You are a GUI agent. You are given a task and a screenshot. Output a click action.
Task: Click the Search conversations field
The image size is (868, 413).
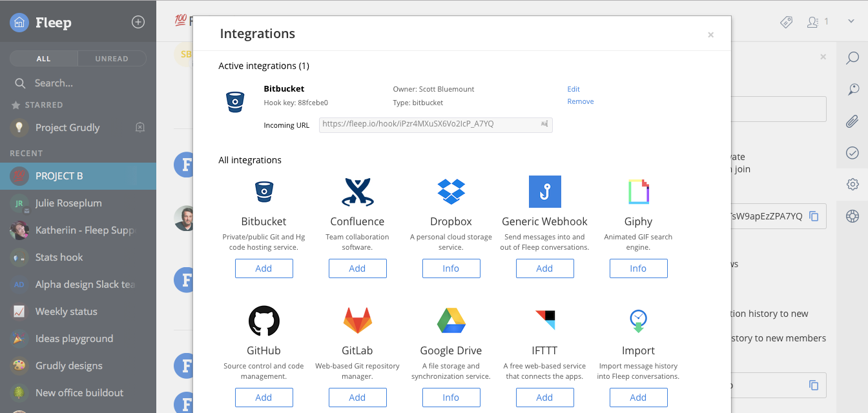pos(78,83)
